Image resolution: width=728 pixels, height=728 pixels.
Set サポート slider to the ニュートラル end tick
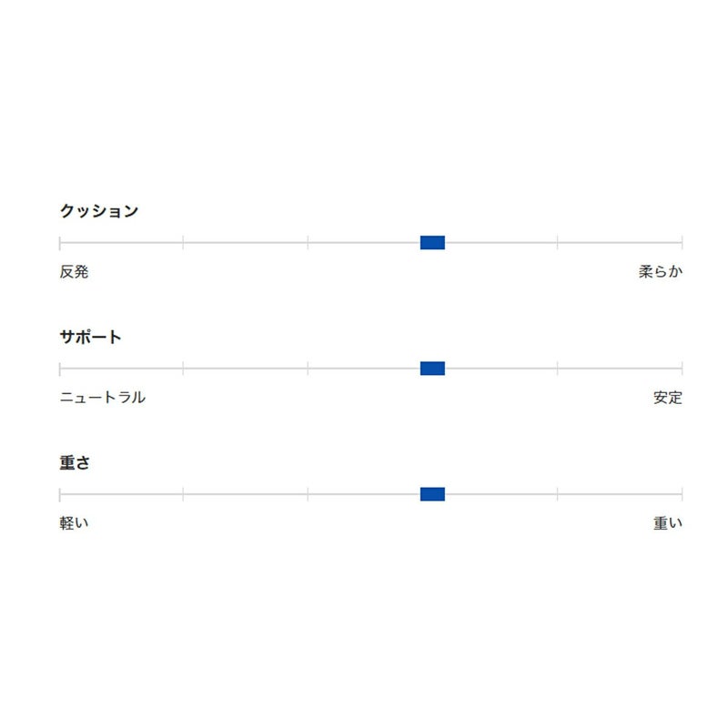(60, 369)
